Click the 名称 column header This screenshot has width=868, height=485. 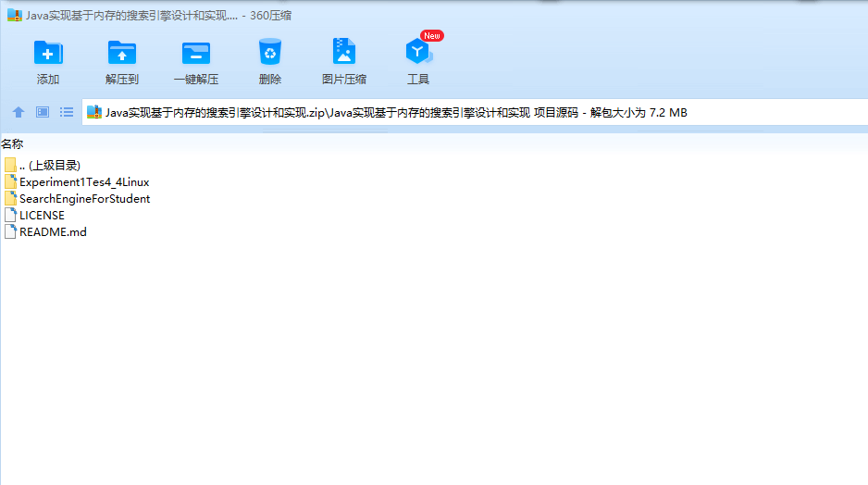click(x=12, y=144)
